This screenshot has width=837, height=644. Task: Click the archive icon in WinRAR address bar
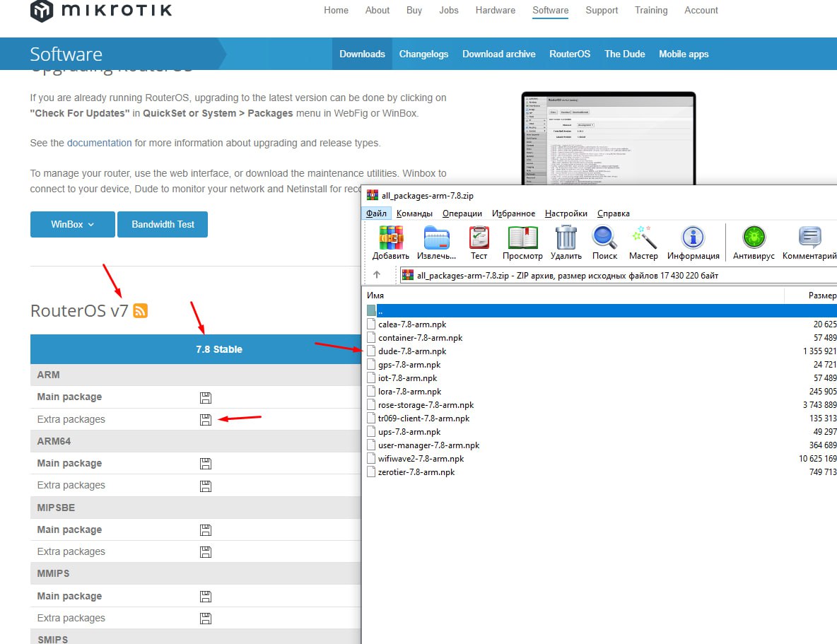(x=408, y=275)
